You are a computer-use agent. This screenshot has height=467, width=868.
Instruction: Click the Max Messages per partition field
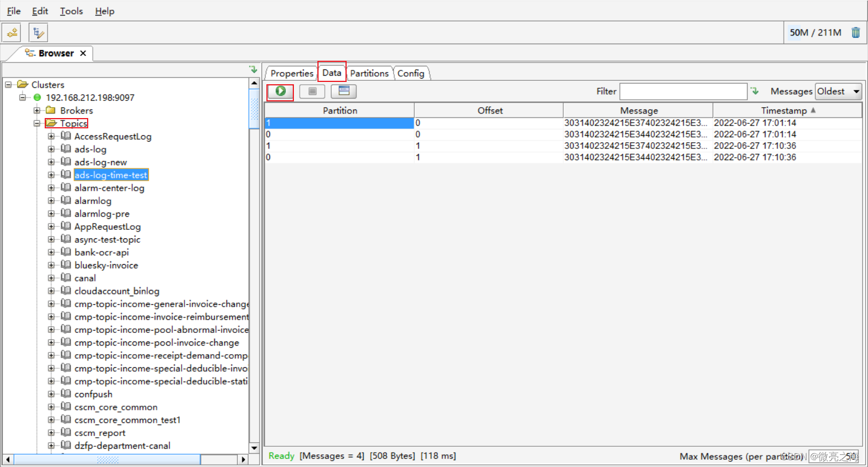coord(834,457)
